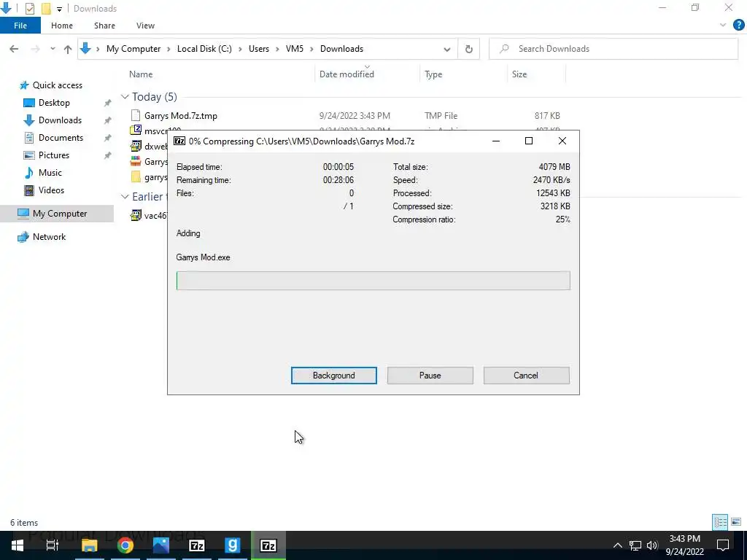
Task: Sort by Type column header
Action: tap(433, 74)
